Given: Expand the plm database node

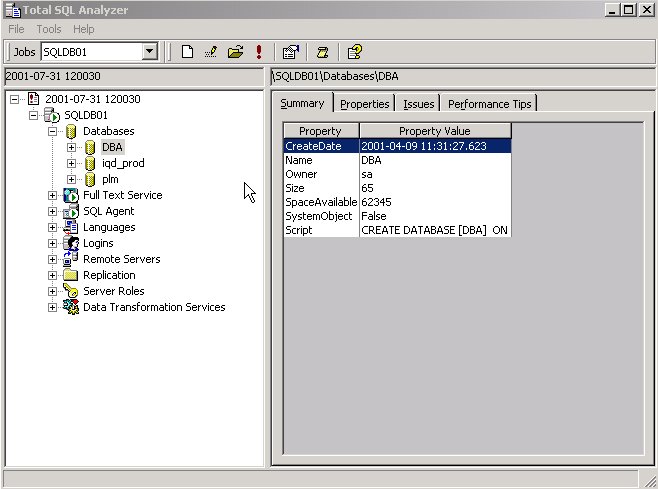Looking at the screenshot, I should click(x=71, y=179).
